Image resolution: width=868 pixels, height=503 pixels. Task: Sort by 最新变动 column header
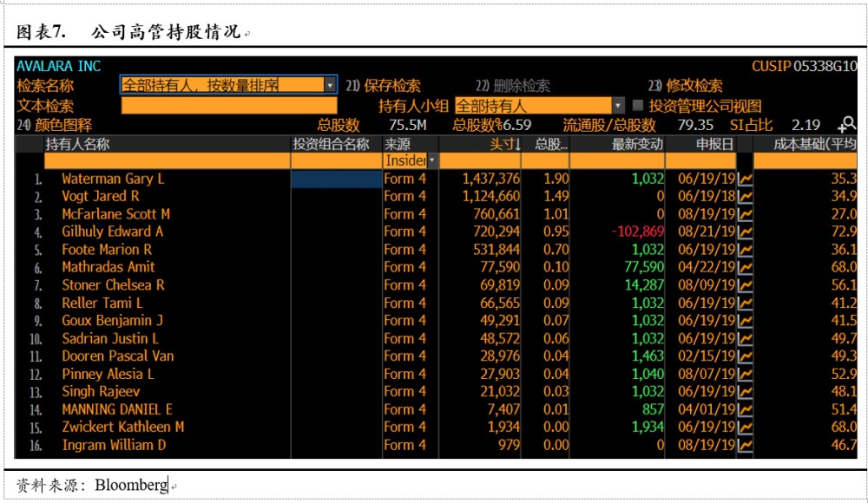coord(637,145)
